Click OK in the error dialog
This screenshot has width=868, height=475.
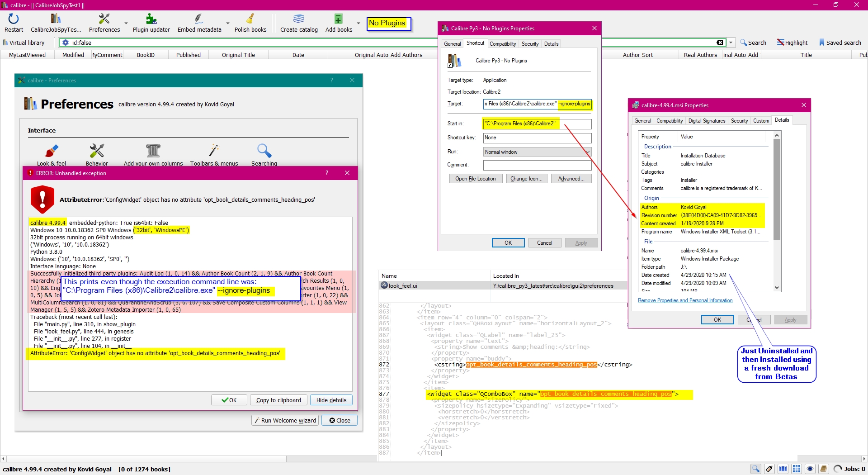[229, 400]
